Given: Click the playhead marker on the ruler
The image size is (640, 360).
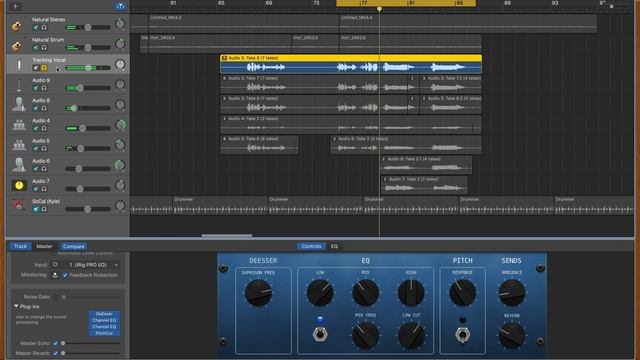Looking at the screenshot, I should pos(379,9).
